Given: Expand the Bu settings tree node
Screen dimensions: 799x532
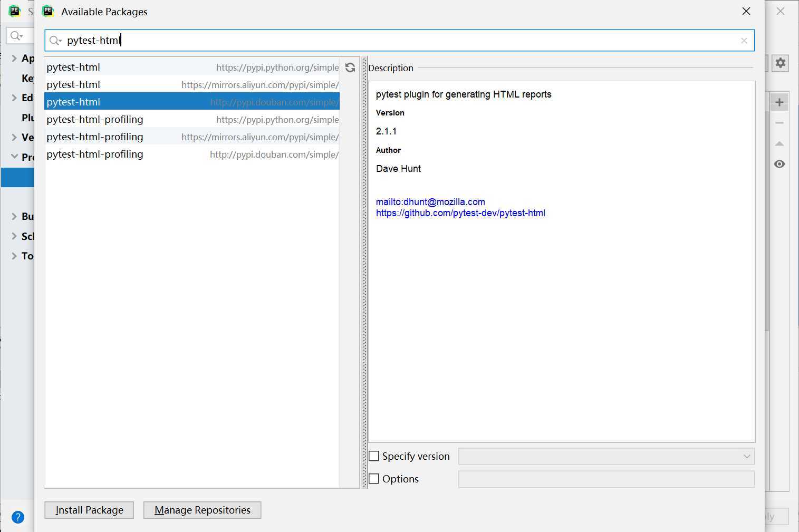Looking at the screenshot, I should pos(14,216).
